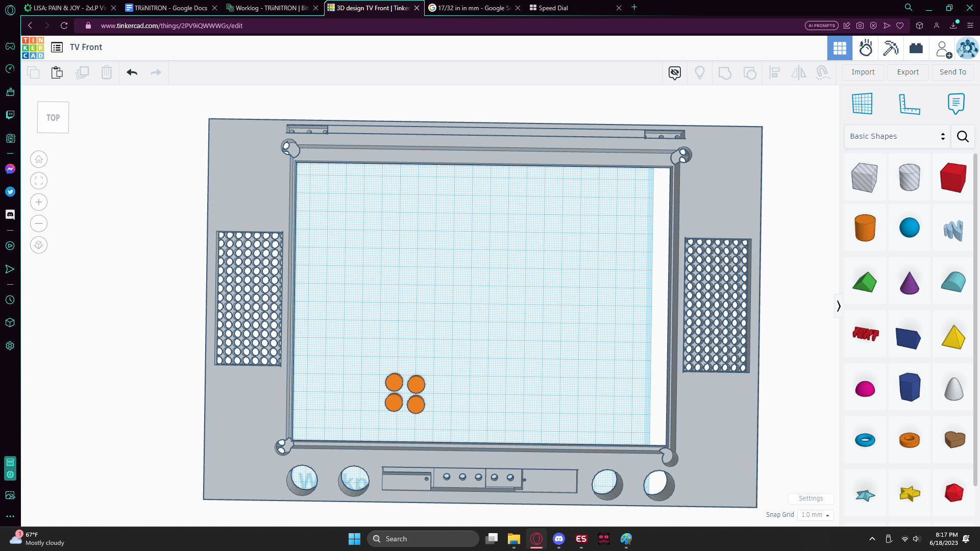This screenshot has width=980, height=551.
Task: Reload the page
Action: coord(64,26)
